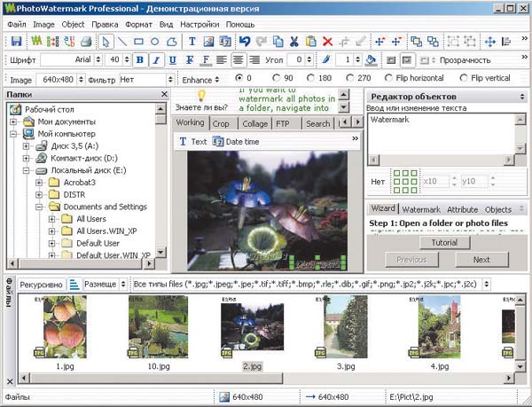This screenshot has height=407, width=532.
Task: Click the Cut scissors icon
Action: point(294,42)
